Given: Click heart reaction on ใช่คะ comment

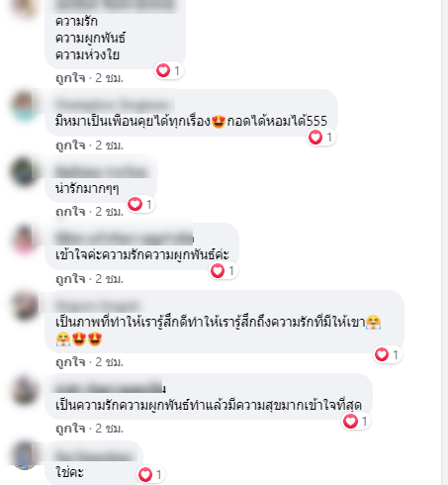Looking at the screenshot, I should tap(151, 474).
